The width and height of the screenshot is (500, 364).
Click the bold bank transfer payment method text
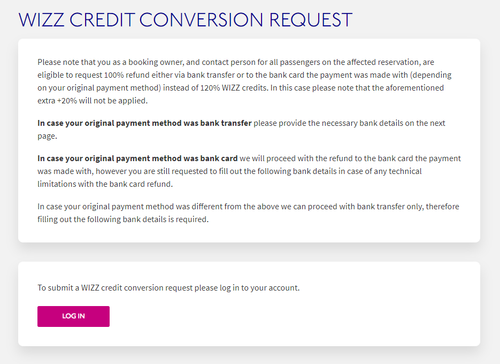click(x=144, y=123)
